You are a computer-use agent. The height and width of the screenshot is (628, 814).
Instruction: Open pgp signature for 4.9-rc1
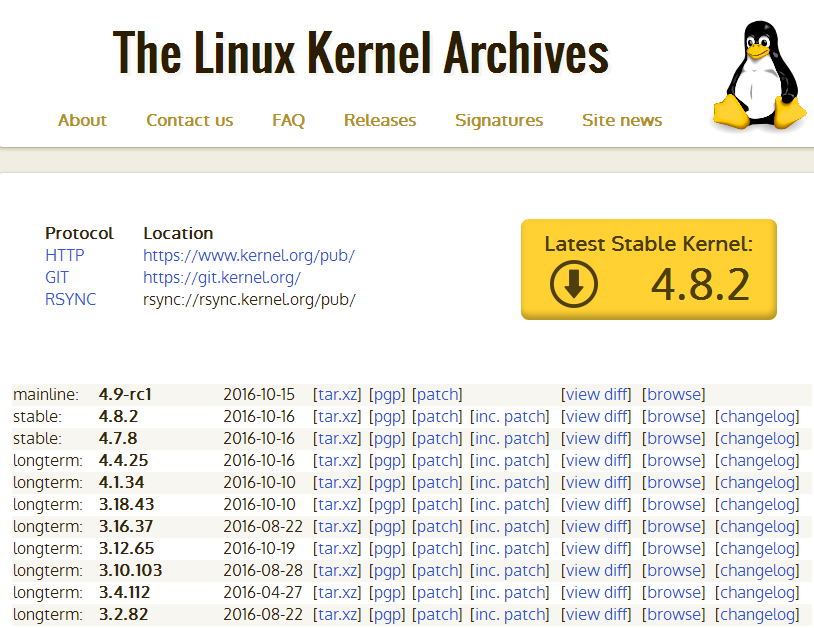tap(387, 394)
